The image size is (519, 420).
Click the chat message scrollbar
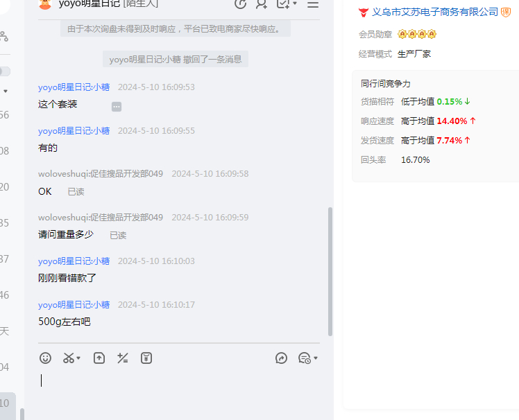[330, 270]
